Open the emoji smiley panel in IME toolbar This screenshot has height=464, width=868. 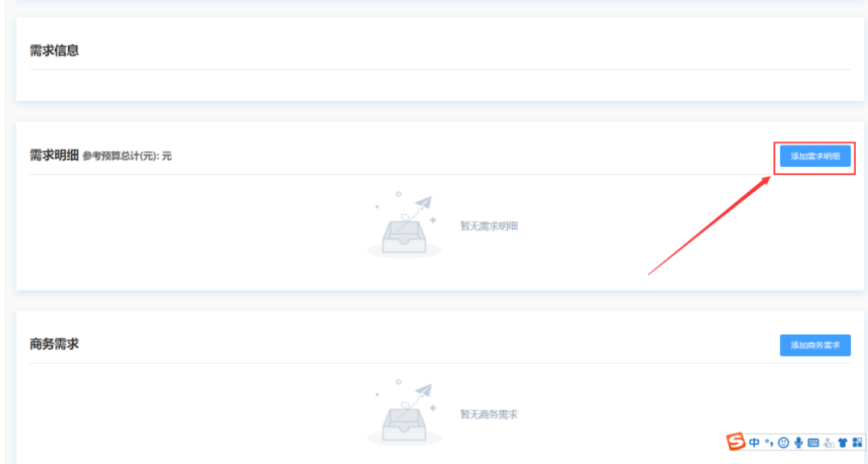tap(783, 442)
